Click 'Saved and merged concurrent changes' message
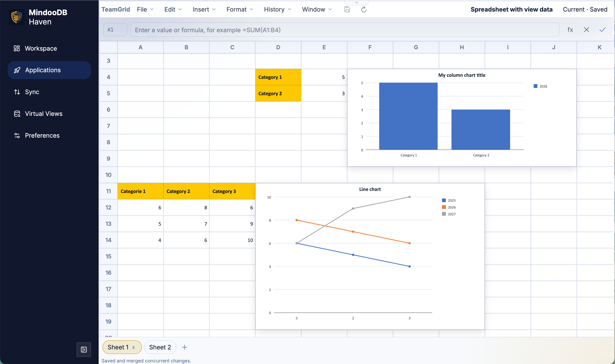 click(146, 361)
